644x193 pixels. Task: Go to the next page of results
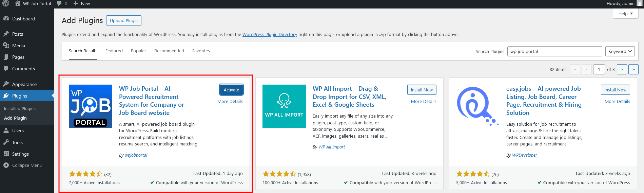click(x=622, y=69)
